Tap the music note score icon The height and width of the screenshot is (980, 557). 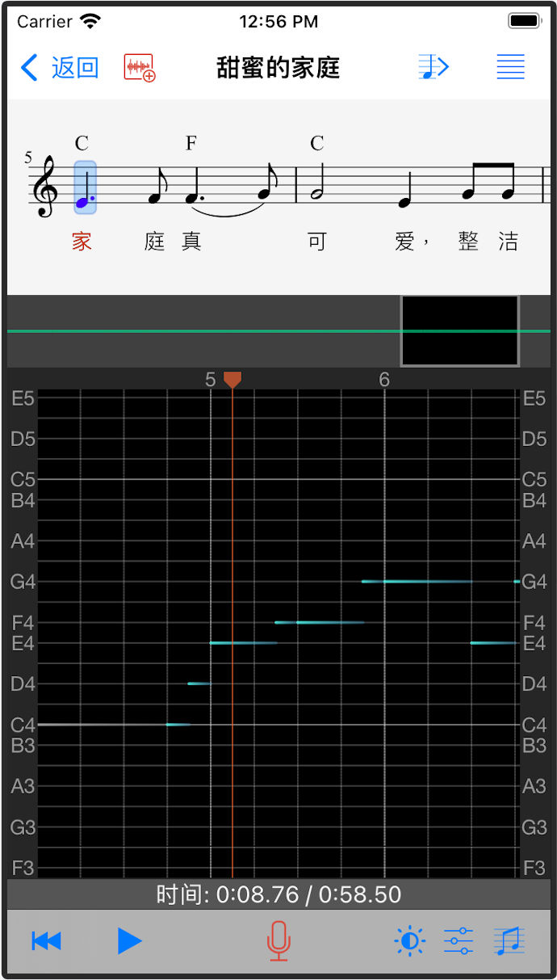point(509,941)
